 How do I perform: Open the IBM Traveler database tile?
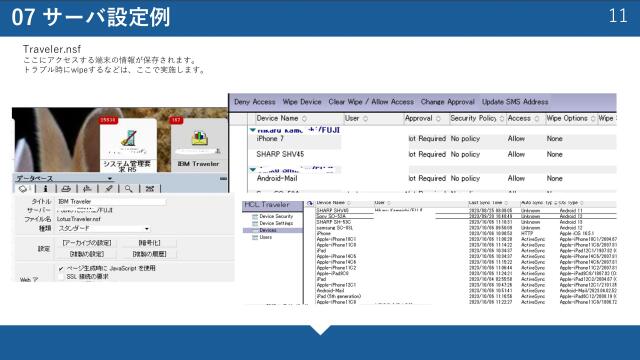(198, 145)
